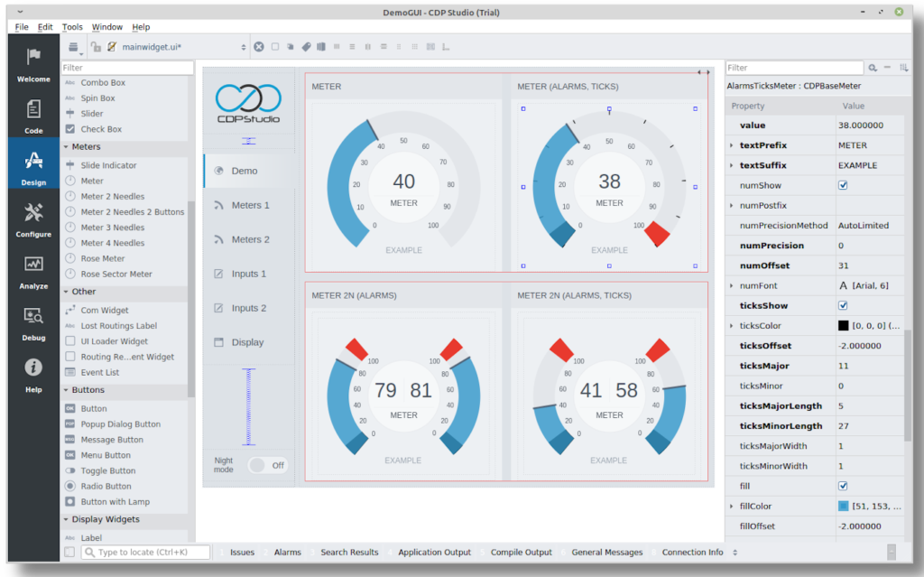
Task: Open the Tools menu
Action: point(72,27)
